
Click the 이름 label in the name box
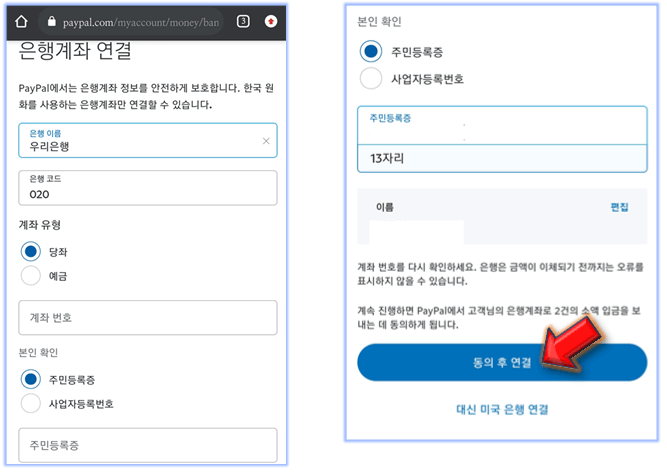[385, 207]
